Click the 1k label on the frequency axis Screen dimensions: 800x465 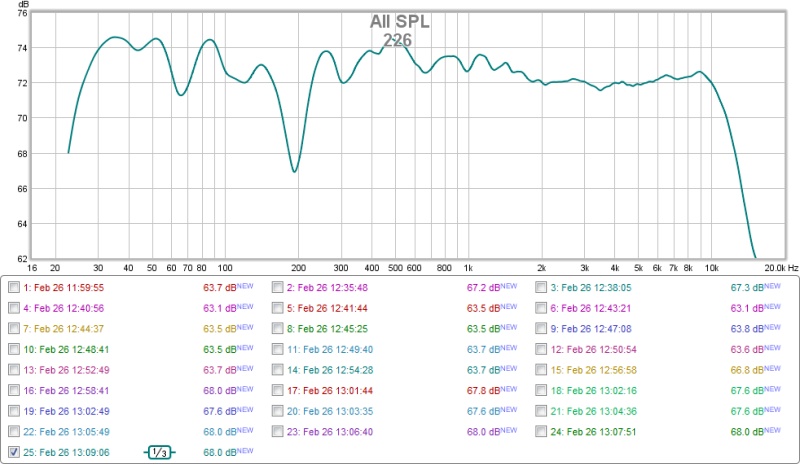click(468, 268)
